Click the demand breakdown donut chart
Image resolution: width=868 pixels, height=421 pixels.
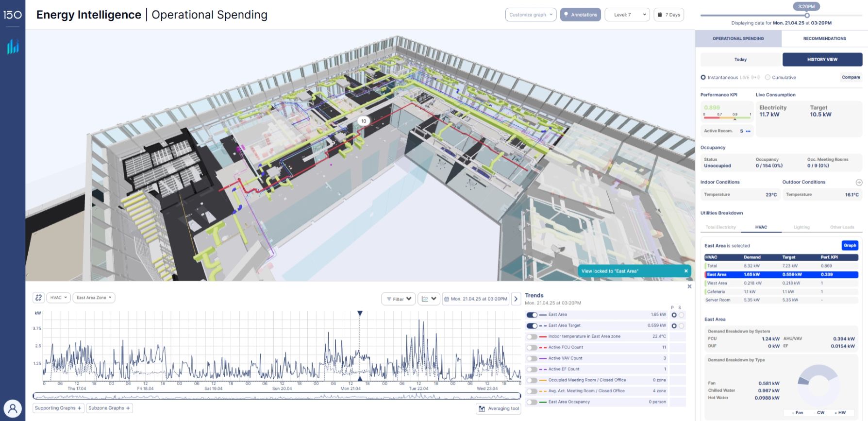coord(818,385)
